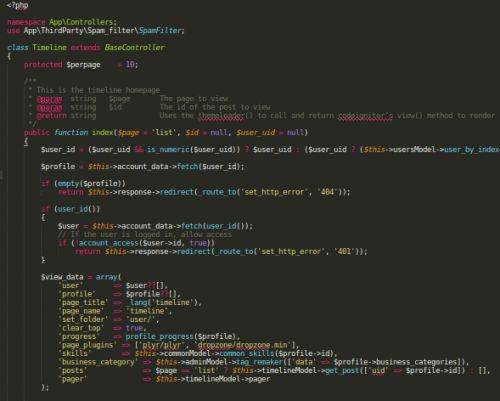Screen dimensions: 500x401
Task: Click the '404' error code string
Action: 327,192
